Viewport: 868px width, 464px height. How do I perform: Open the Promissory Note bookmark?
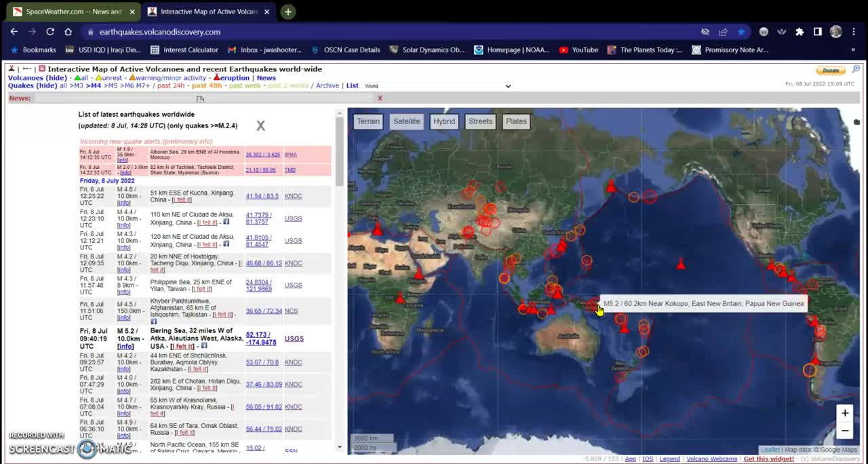pos(730,50)
